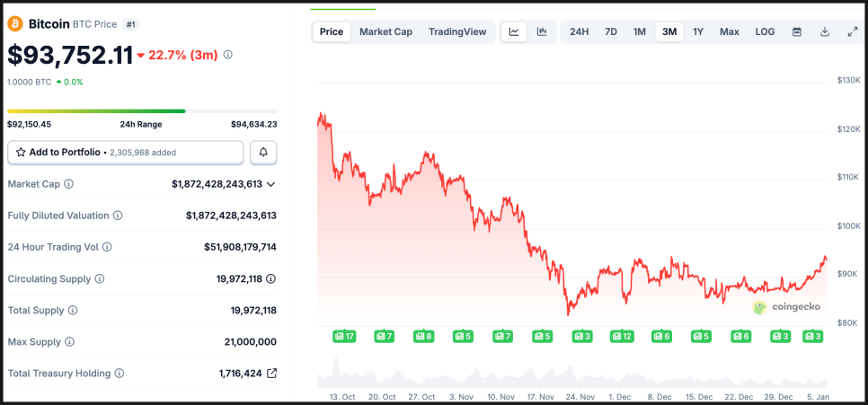This screenshot has width=868, height=405.
Task: Switch to candlestick chart icon
Action: pos(542,32)
